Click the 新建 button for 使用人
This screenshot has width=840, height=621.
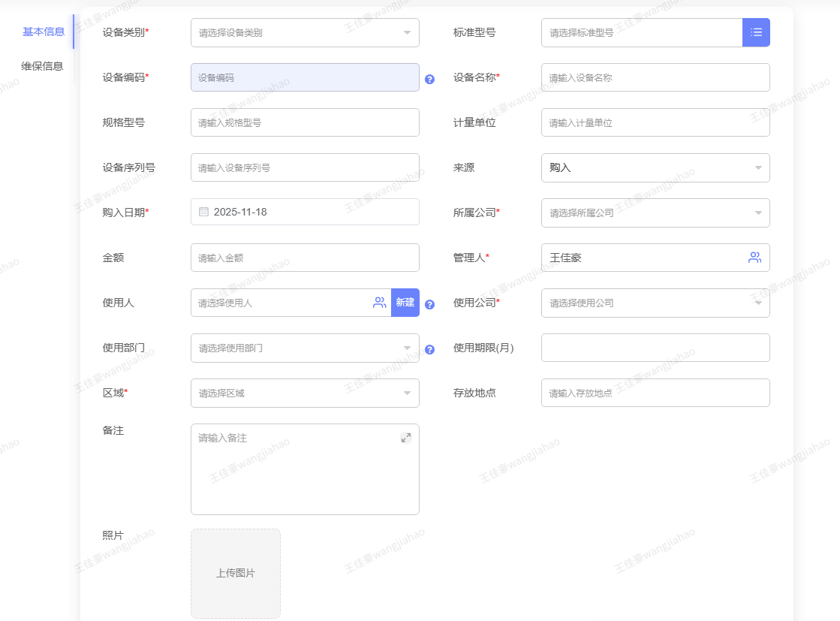click(x=405, y=303)
